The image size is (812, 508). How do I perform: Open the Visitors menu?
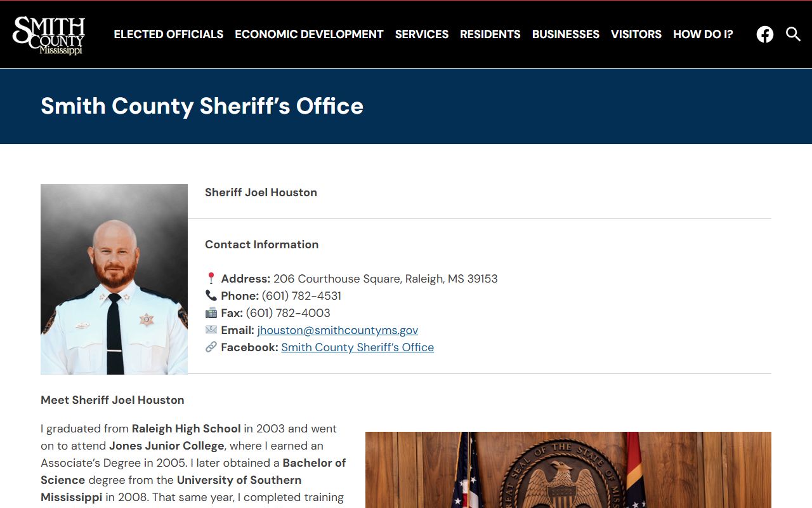point(636,34)
